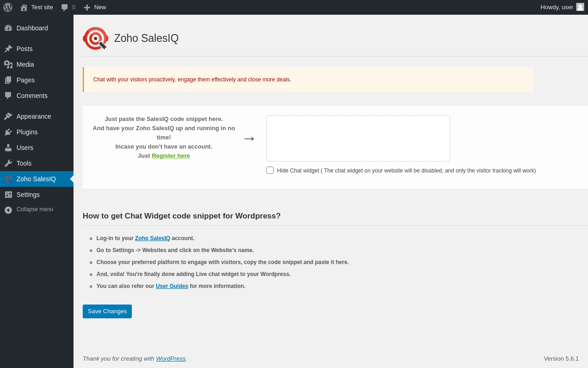588x368 pixels.
Task: Open Appearance menu label
Action: click(x=34, y=116)
